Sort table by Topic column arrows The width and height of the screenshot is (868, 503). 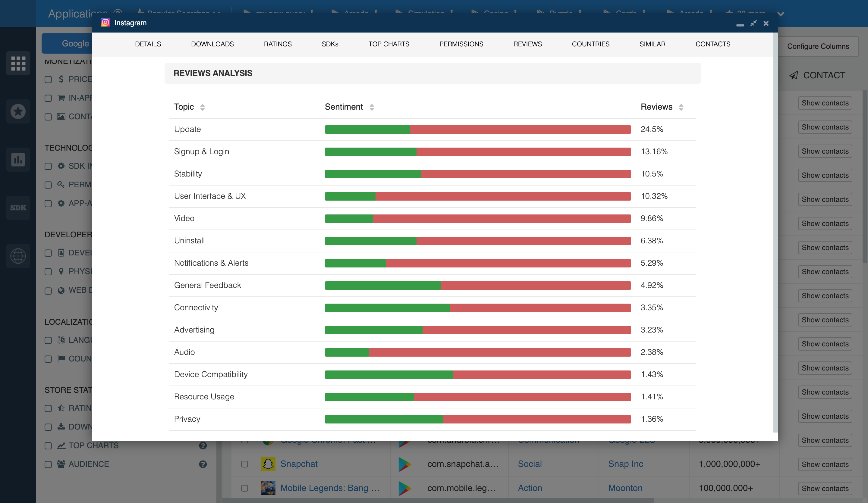[x=203, y=107]
